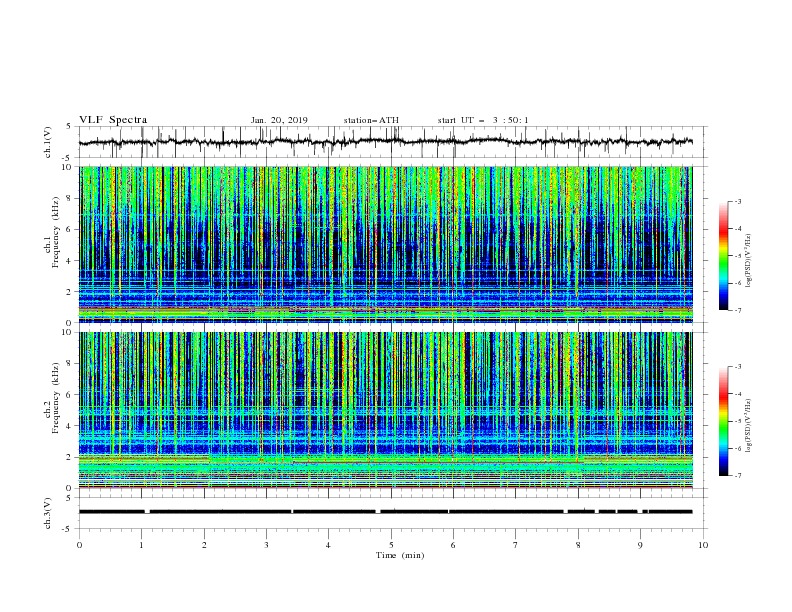Click the "station=ATH" header label

click(x=371, y=120)
